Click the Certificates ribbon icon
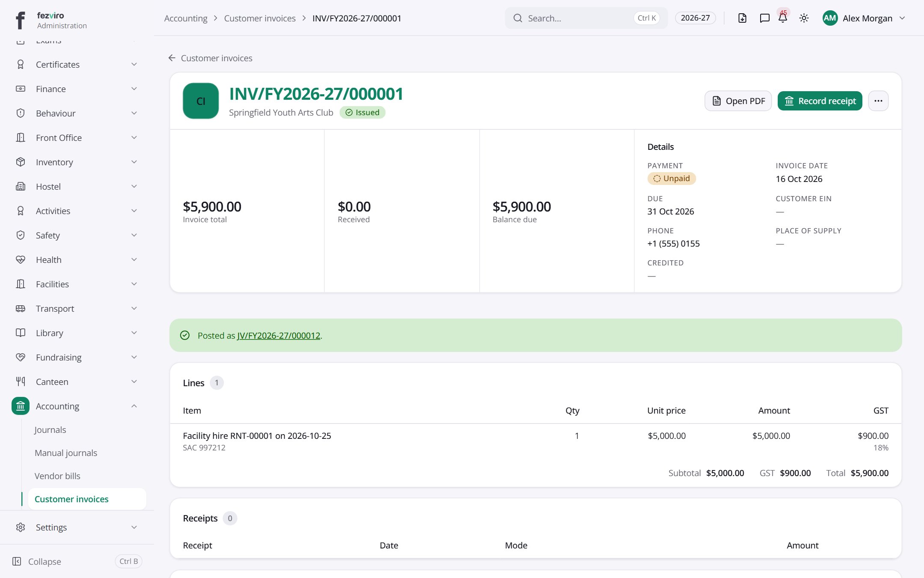The width and height of the screenshot is (924, 578). tap(21, 64)
